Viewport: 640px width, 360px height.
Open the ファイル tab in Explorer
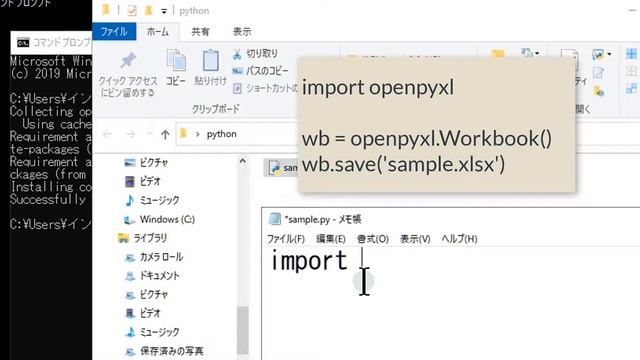pyautogui.click(x=114, y=32)
